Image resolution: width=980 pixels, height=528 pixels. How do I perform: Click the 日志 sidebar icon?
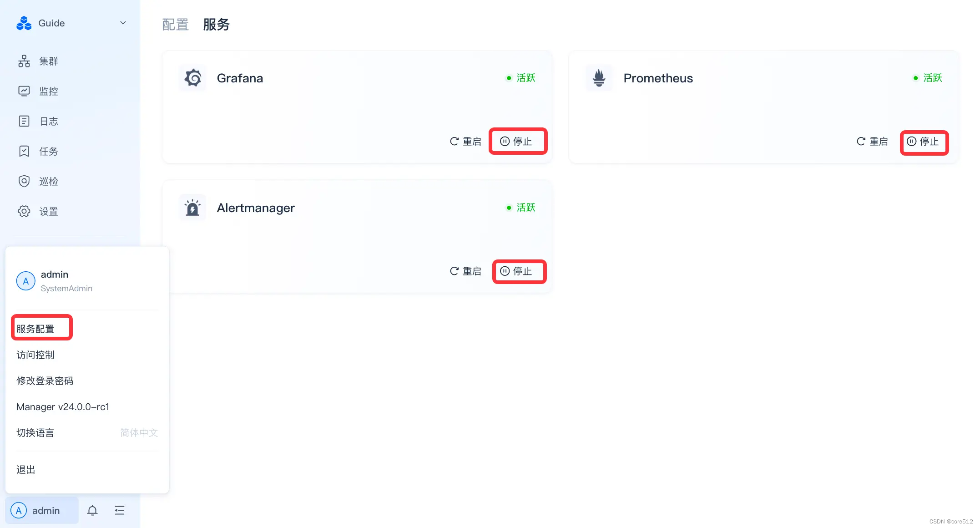(24, 121)
